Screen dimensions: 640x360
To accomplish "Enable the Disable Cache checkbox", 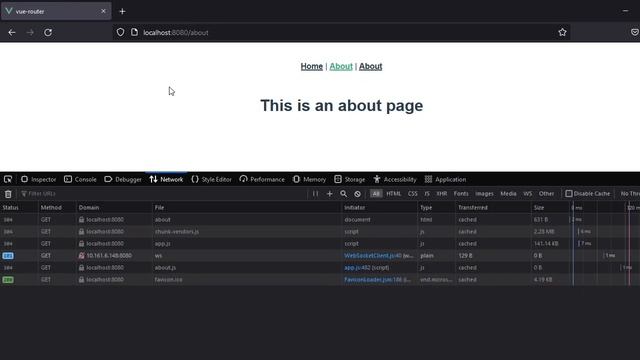I will click(x=569, y=193).
